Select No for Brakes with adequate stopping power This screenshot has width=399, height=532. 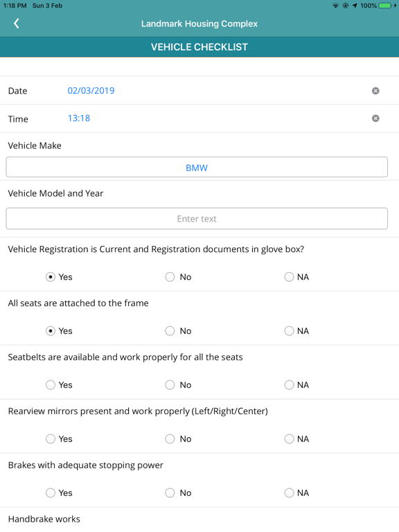click(170, 493)
